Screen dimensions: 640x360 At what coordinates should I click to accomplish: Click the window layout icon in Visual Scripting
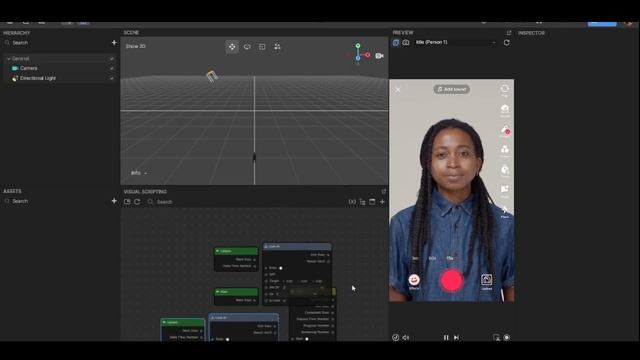tap(372, 202)
